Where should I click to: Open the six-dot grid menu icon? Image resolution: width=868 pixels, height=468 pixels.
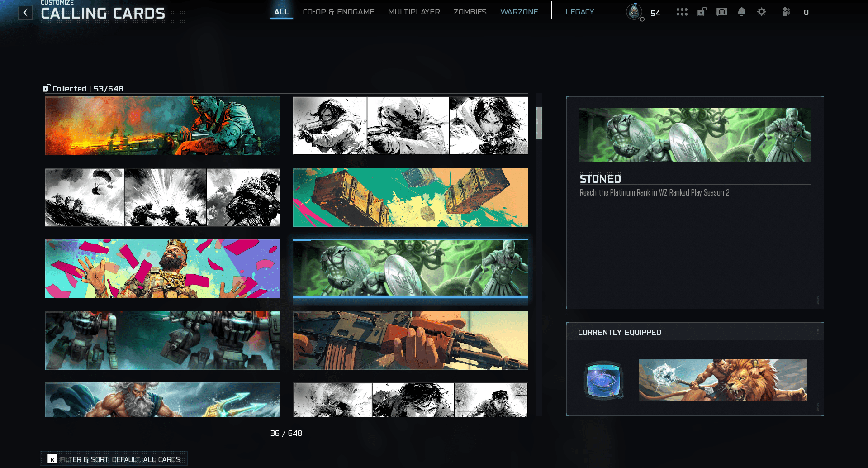point(682,12)
